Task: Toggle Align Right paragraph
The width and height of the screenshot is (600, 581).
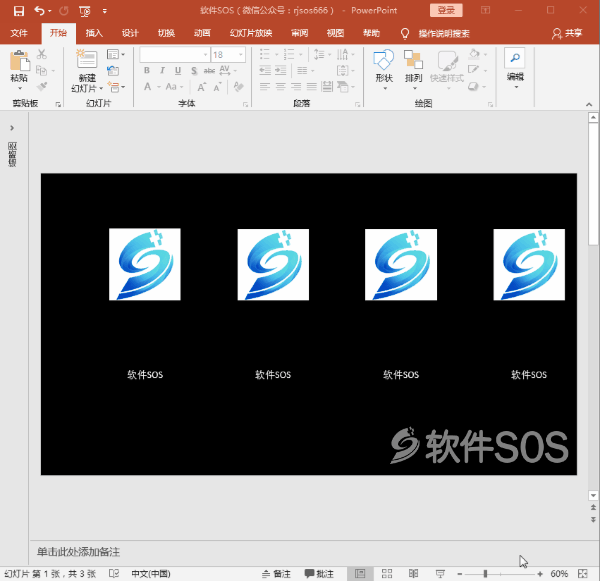Action: pyautogui.click(x=296, y=87)
